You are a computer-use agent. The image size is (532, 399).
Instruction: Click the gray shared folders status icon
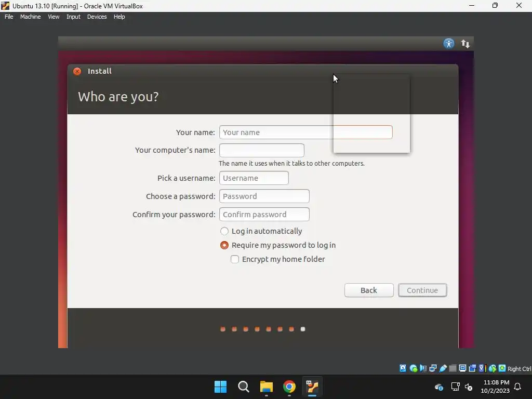[x=453, y=368]
